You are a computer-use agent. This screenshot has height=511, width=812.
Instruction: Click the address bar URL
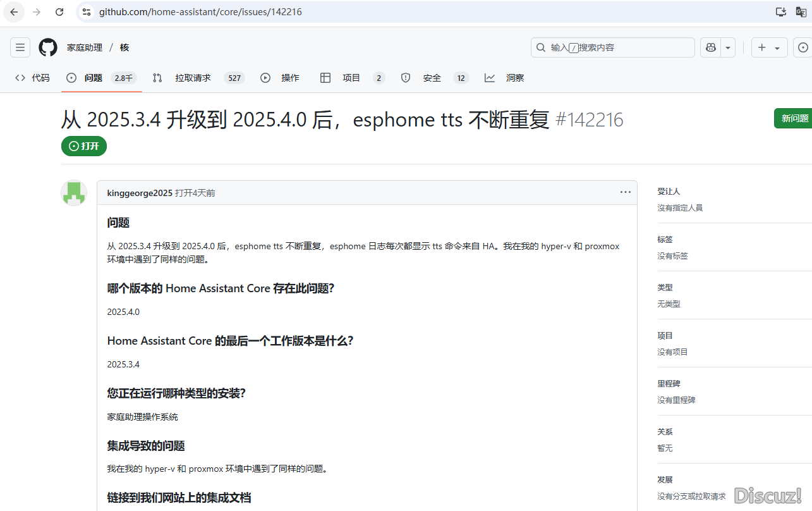(x=200, y=12)
